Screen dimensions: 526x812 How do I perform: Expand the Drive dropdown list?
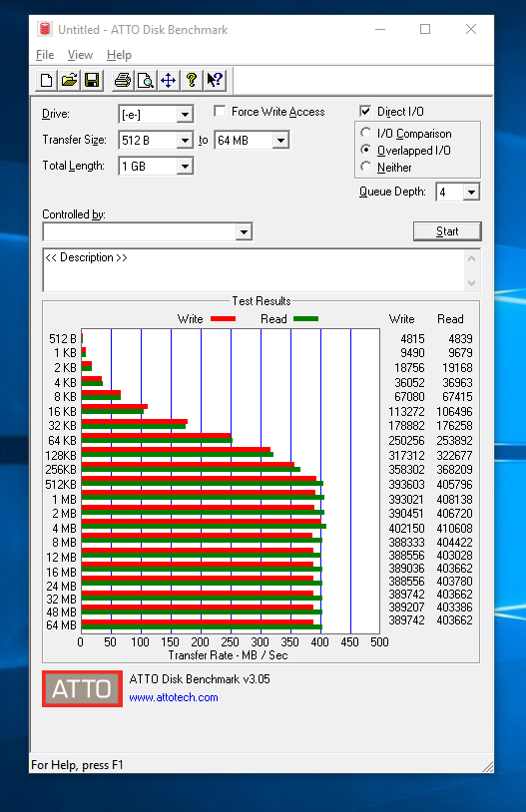coord(185,115)
